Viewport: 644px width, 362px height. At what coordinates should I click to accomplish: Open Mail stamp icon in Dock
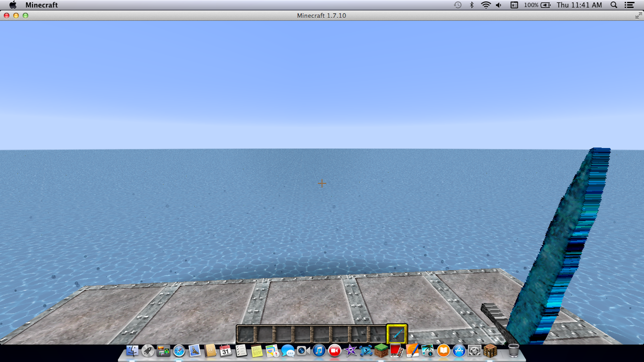(x=195, y=351)
